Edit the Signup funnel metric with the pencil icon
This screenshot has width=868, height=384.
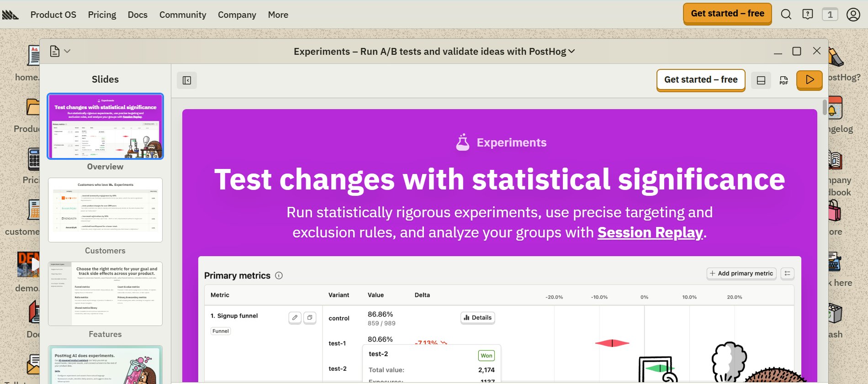point(295,317)
